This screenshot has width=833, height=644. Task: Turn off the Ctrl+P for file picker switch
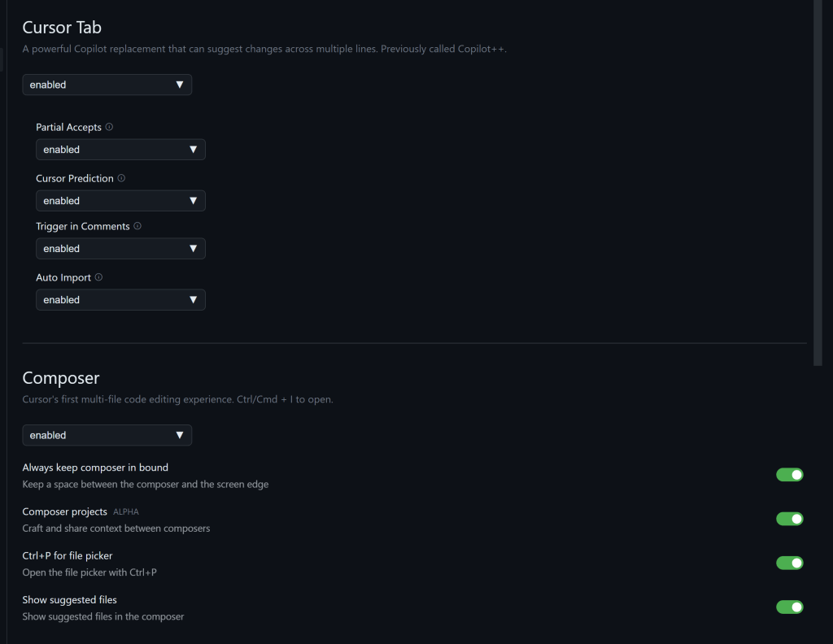pos(789,563)
